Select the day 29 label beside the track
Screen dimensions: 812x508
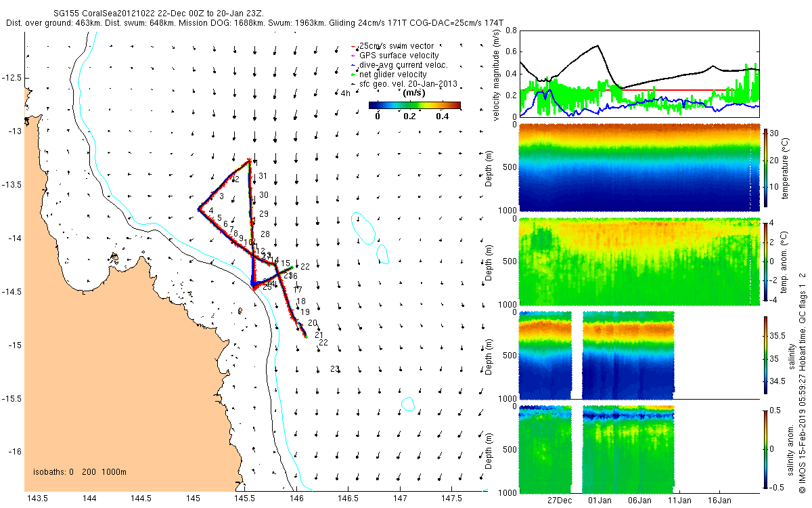point(264,214)
